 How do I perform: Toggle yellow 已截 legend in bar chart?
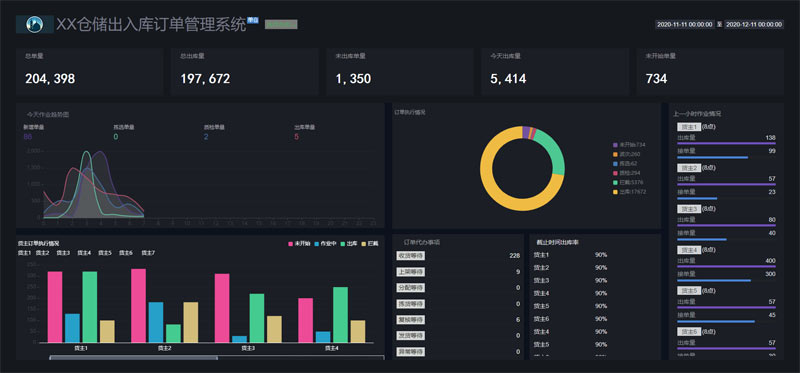pos(370,244)
